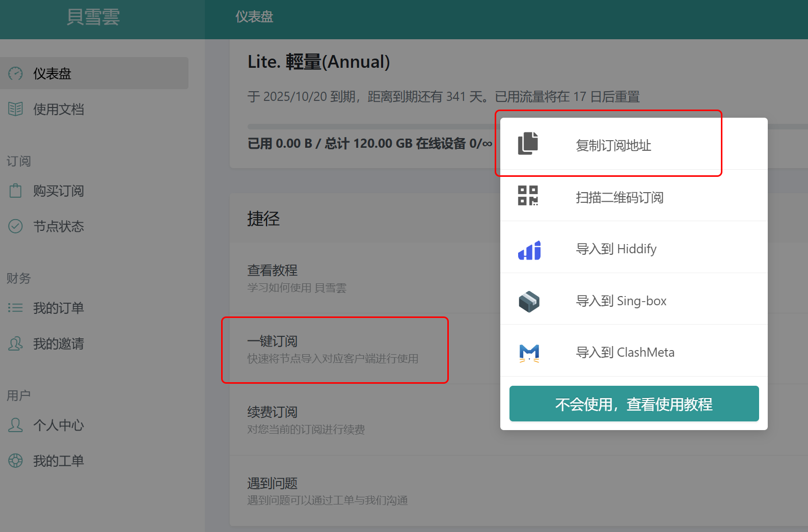
Task: Click 学习如何使用 貝雪雲 description text
Action: 297,288
